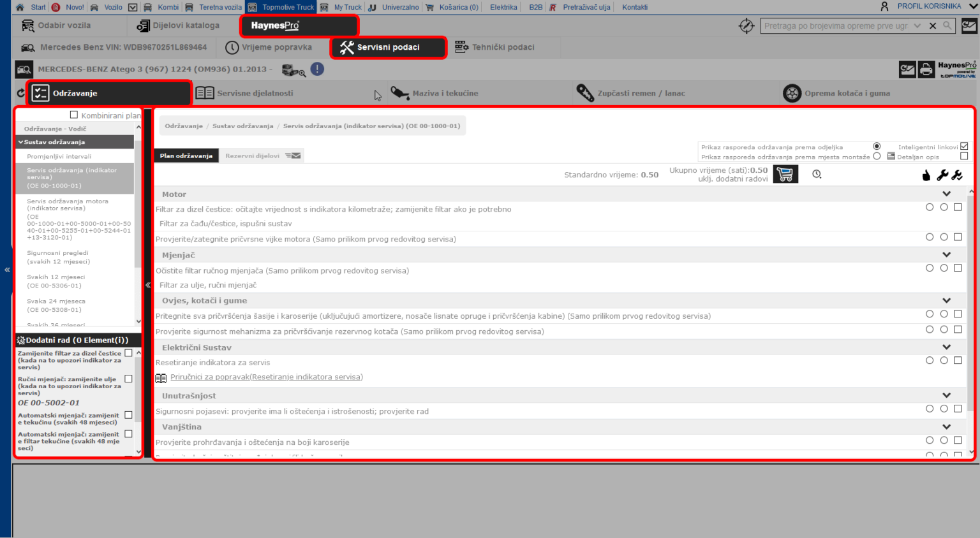Tick square checkbox in Sigurnosni pojasevi row
The image size is (980, 538).
point(958,409)
